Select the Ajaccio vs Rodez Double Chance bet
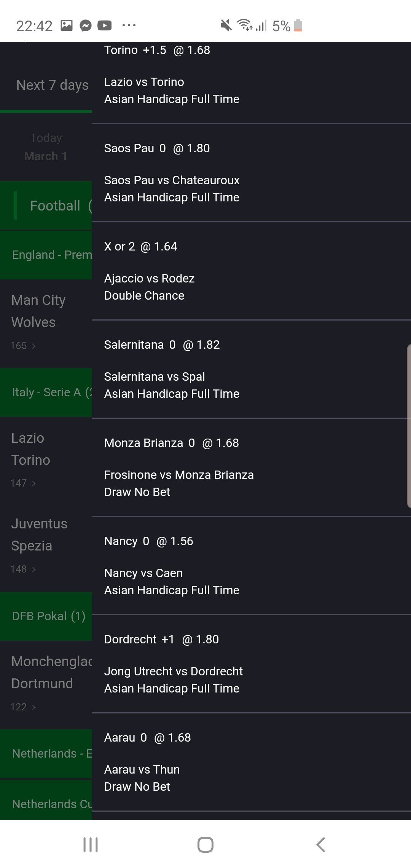The image size is (411, 868). (x=149, y=279)
